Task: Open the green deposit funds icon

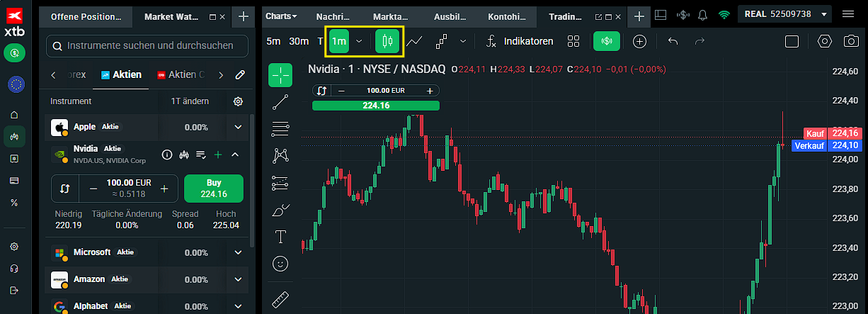Action: coord(14,52)
